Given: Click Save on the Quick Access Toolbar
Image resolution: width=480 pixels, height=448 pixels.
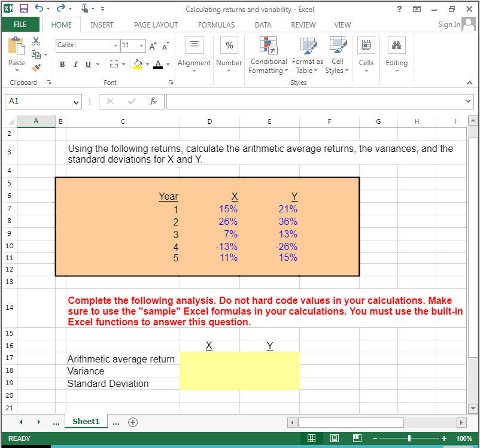Looking at the screenshot, I should 23,7.
